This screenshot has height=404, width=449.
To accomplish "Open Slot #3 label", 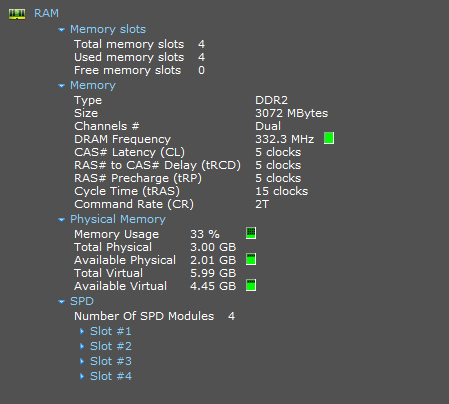I will [111, 361].
